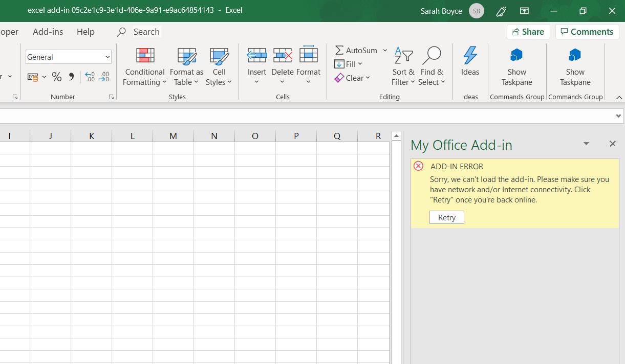This screenshot has width=625, height=364.
Task: Click Decrease Decimal icon
Action: [x=104, y=77]
